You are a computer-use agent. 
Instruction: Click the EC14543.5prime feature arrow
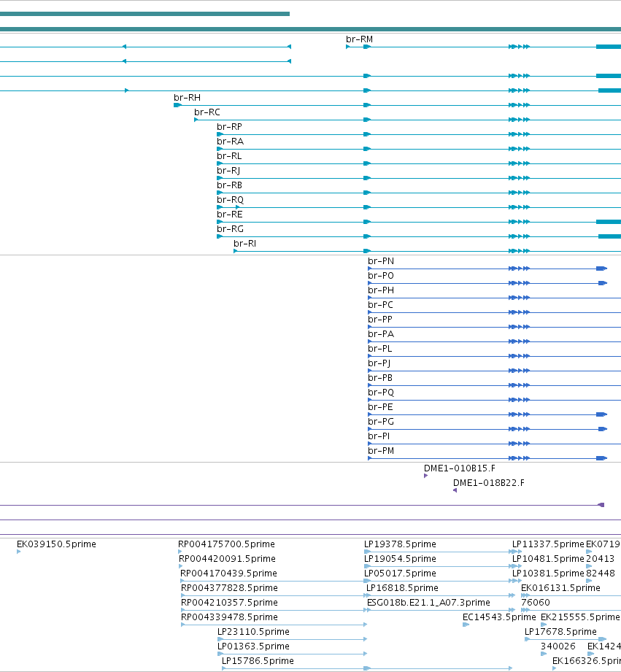pyautogui.click(x=466, y=625)
